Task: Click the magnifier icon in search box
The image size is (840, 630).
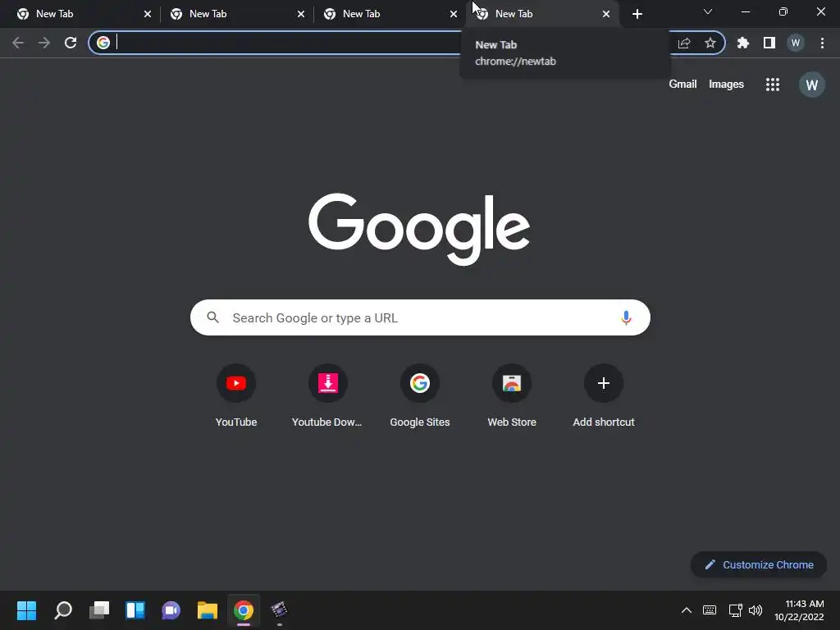Action: pyautogui.click(x=212, y=317)
